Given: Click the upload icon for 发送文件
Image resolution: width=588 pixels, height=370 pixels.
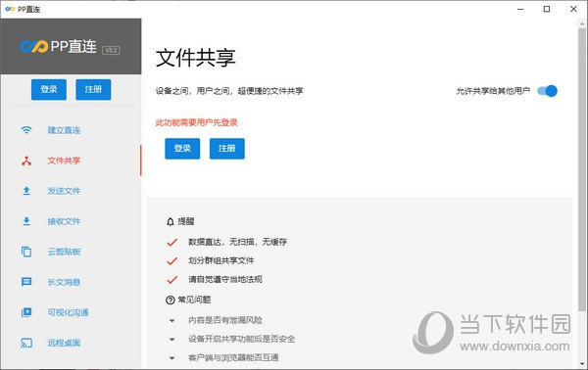Looking at the screenshot, I should click(26, 191).
